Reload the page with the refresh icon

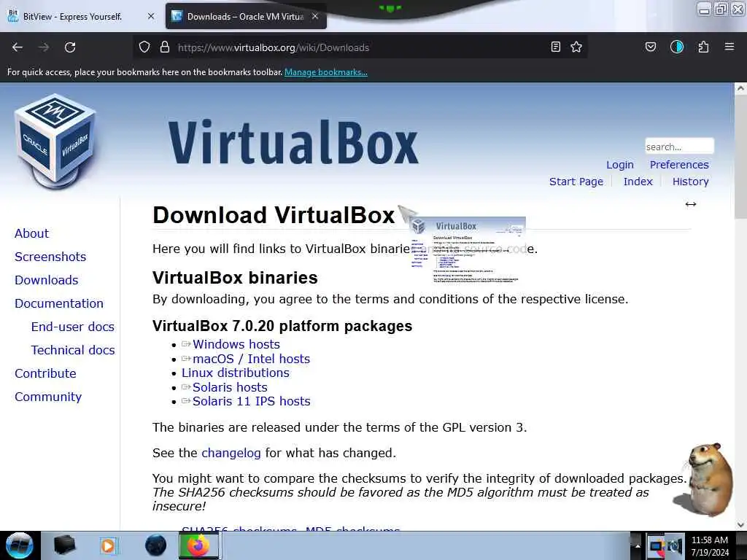click(70, 47)
